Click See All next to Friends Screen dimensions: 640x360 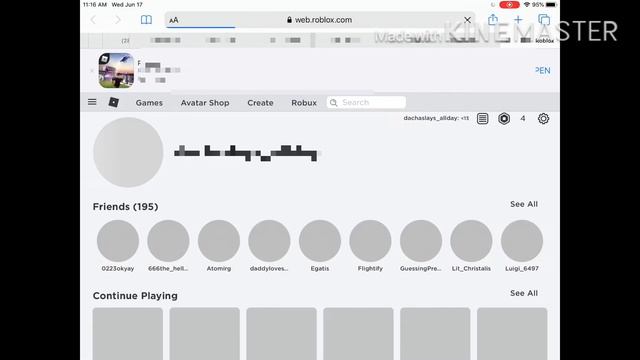[524, 204]
